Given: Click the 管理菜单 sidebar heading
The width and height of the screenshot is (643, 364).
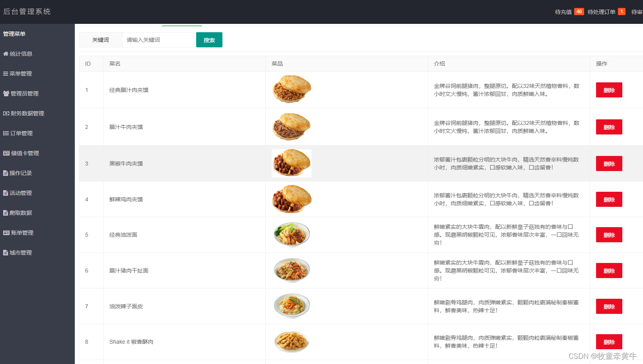Looking at the screenshot, I should pos(14,34).
